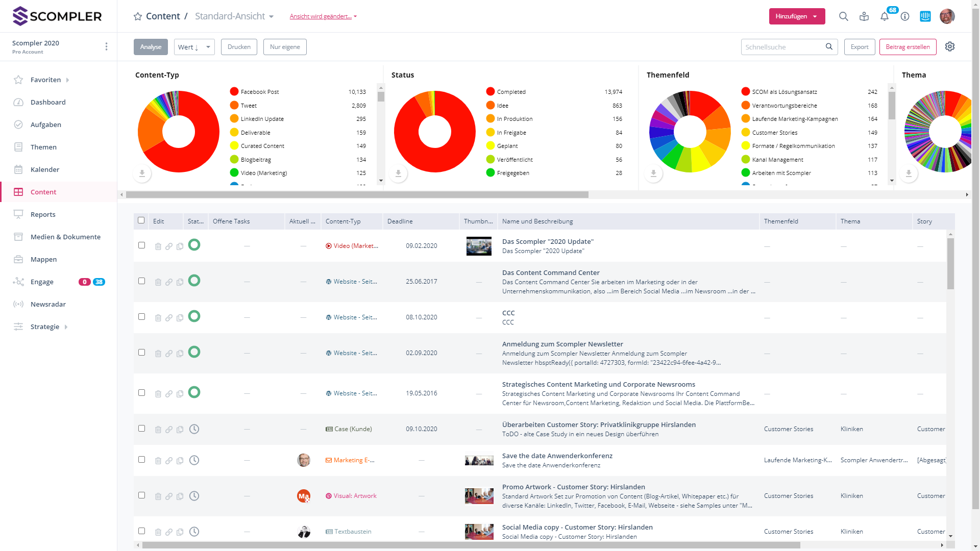Viewport: 980px width, 551px height.
Task: Open the Hinzufügen dropdown button
Action: pyautogui.click(x=797, y=16)
